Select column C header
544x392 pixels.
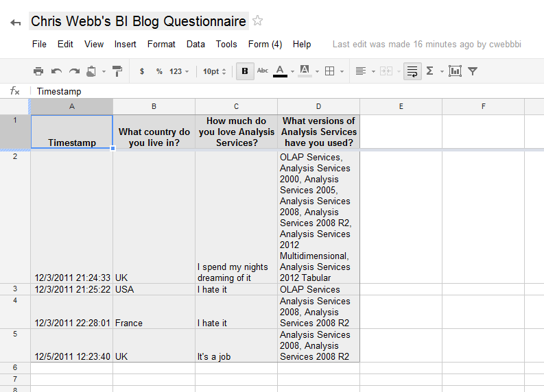[x=236, y=106]
